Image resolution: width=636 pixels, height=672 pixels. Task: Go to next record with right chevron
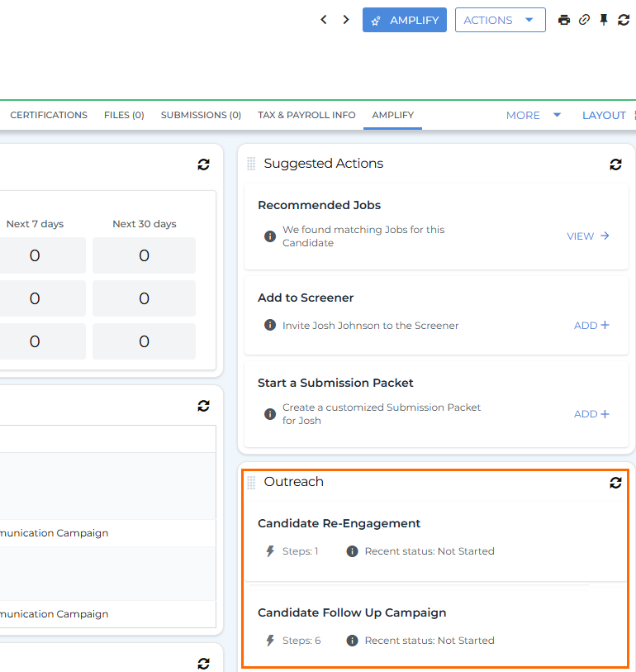346,20
